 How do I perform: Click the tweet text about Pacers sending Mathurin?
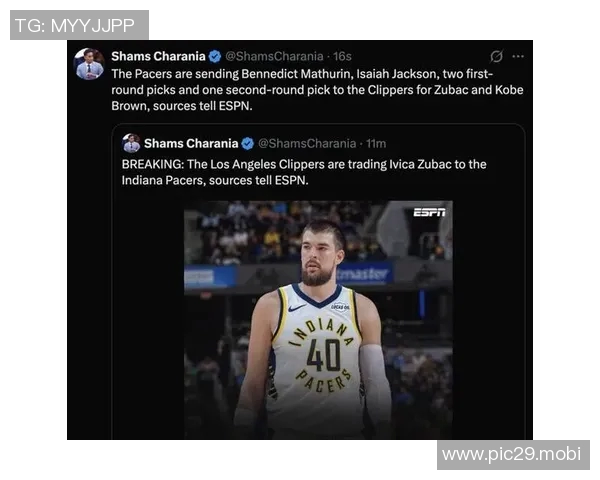[x=317, y=90]
